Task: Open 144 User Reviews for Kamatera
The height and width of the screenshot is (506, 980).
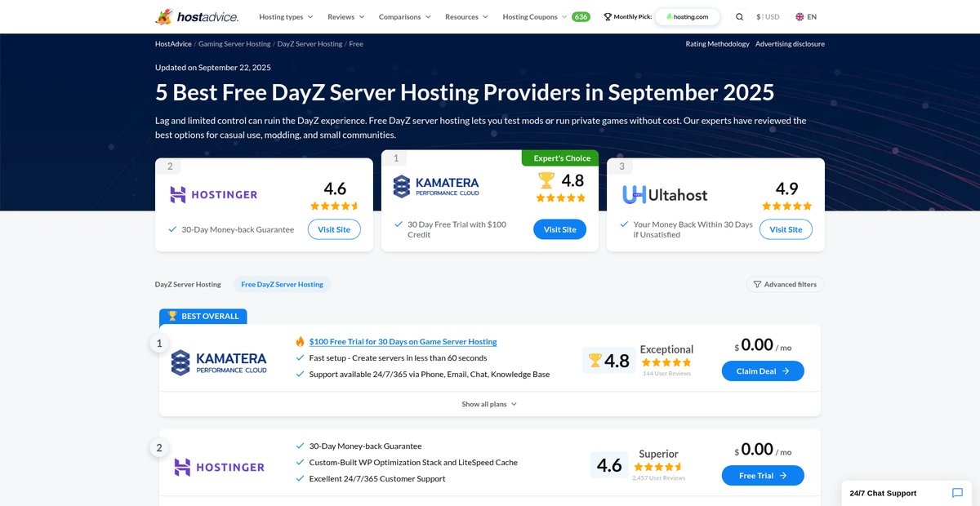Action: [x=666, y=374]
